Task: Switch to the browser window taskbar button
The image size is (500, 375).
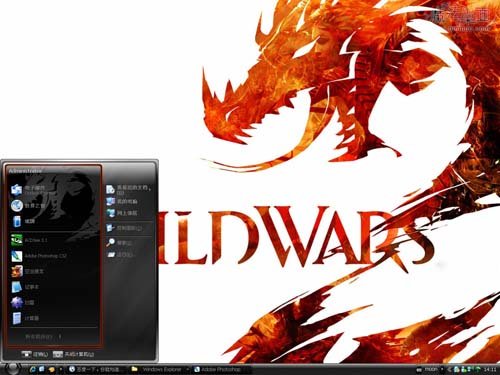Action: (97, 369)
